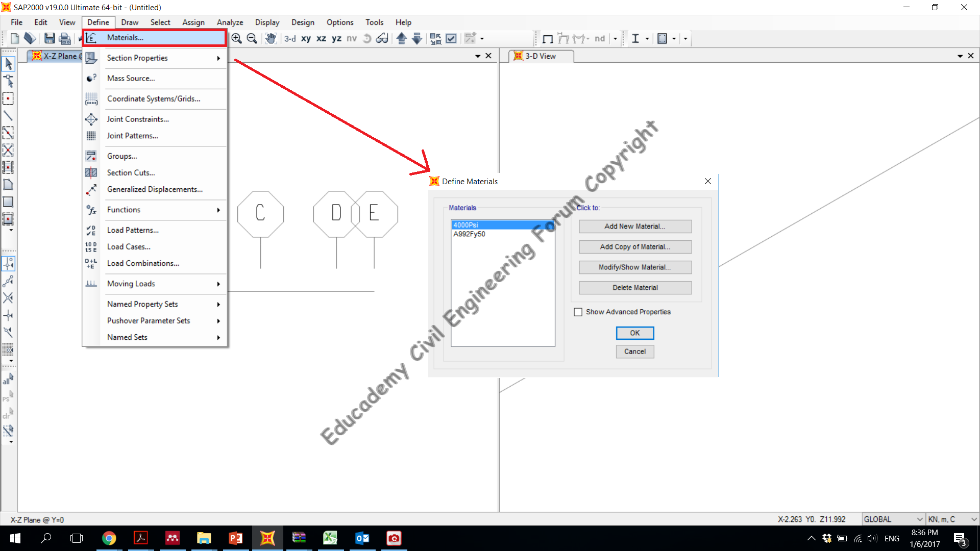Image resolution: width=980 pixels, height=551 pixels.
Task: Click Cancel in Define Materials dialog
Action: [x=635, y=352]
